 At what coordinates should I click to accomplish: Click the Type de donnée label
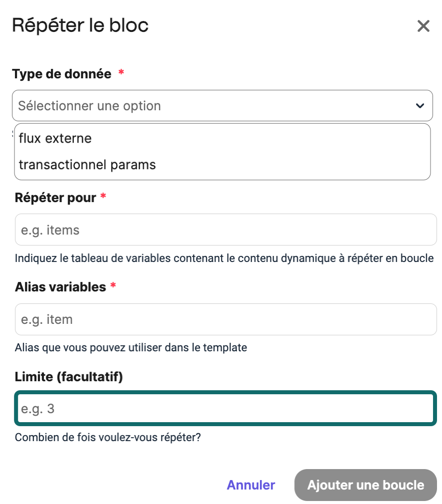point(62,73)
